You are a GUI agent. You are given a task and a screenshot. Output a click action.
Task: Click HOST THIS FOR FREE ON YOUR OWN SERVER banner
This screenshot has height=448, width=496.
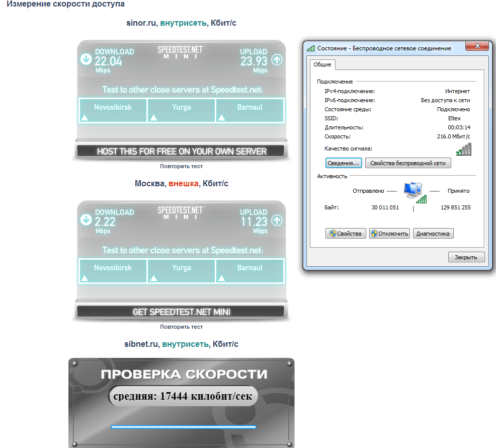point(181,151)
